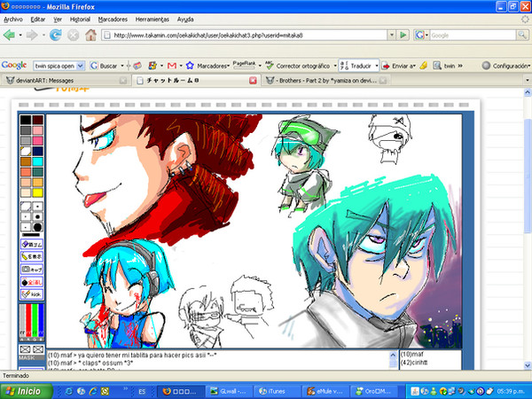Click the Marcadores star icon
Screen dimensions: 532x399
pos(190,66)
